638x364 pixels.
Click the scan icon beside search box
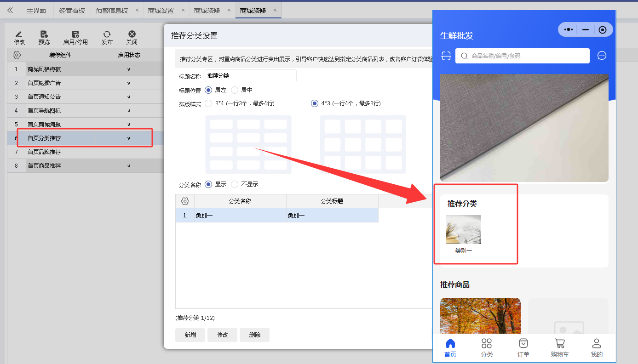[446, 56]
